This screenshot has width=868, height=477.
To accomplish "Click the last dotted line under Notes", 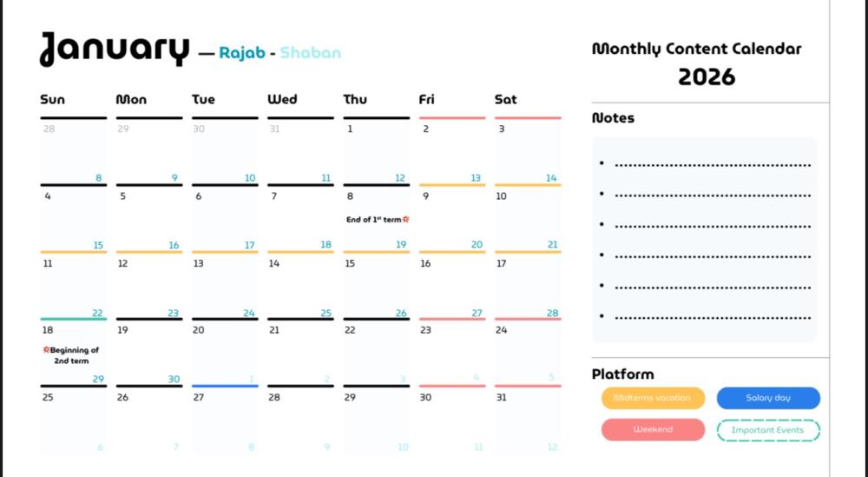I will (x=713, y=317).
